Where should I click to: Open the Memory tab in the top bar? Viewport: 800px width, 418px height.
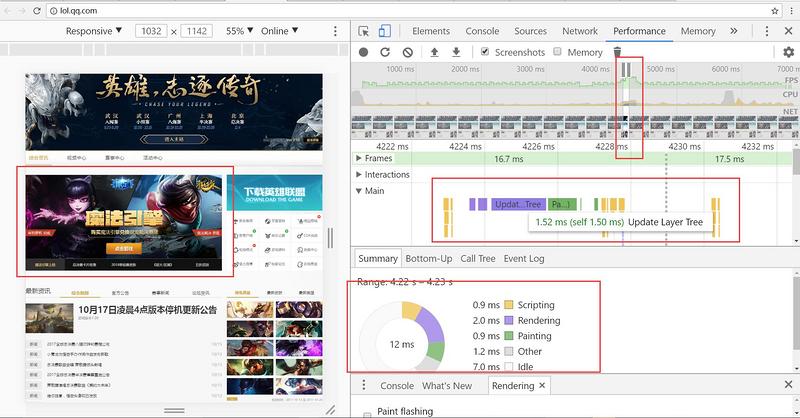click(x=698, y=31)
